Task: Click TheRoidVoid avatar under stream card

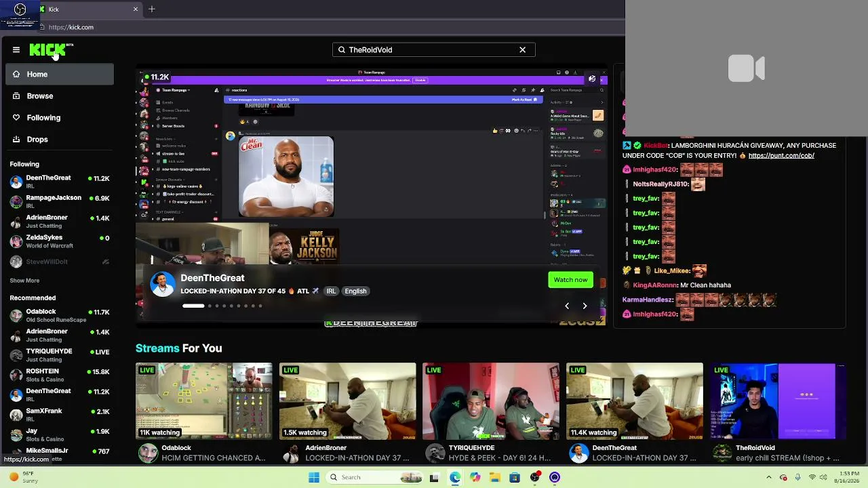Action: (x=722, y=453)
